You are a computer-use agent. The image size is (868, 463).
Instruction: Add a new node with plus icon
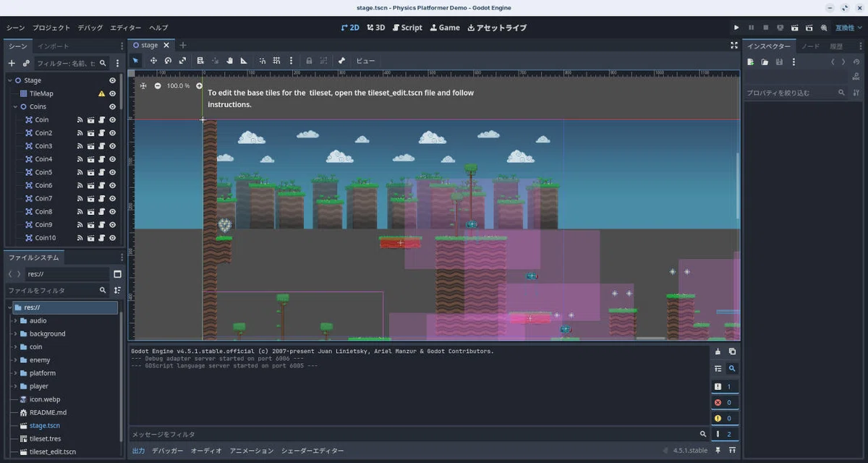point(12,64)
